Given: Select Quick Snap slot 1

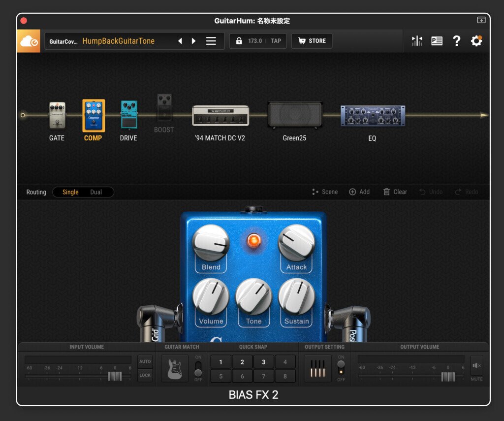Looking at the screenshot, I should 221,362.
